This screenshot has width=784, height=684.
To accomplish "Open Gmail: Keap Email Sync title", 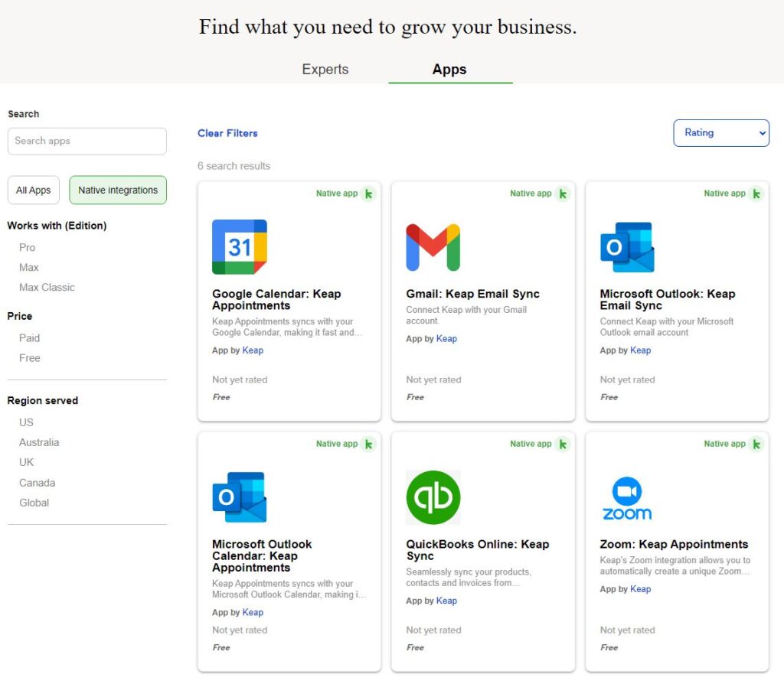I will click(x=473, y=294).
